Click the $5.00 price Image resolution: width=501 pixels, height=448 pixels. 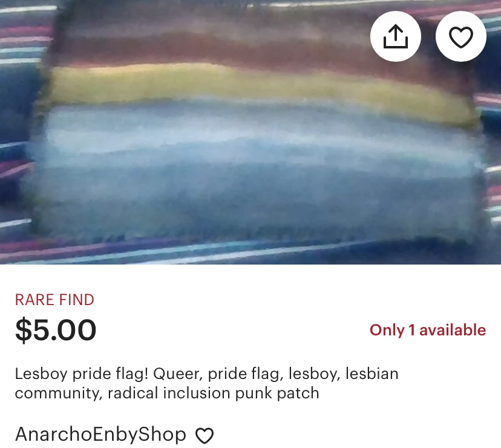click(56, 330)
